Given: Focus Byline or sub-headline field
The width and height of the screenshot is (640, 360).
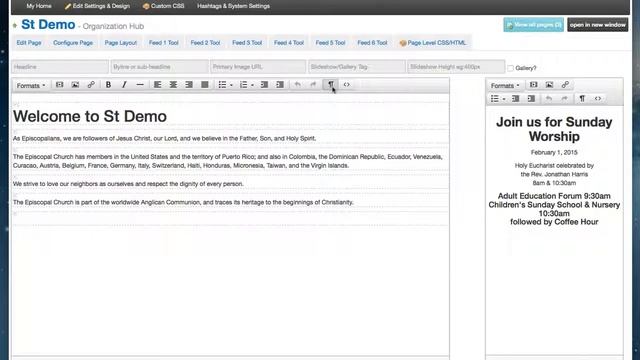Looking at the screenshot, I should click(x=160, y=67).
